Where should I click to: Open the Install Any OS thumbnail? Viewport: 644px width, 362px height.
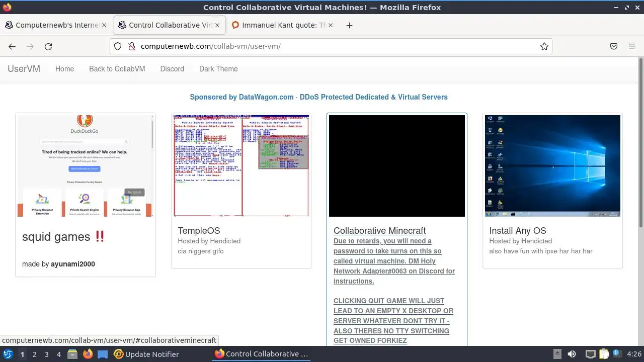(x=552, y=166)
